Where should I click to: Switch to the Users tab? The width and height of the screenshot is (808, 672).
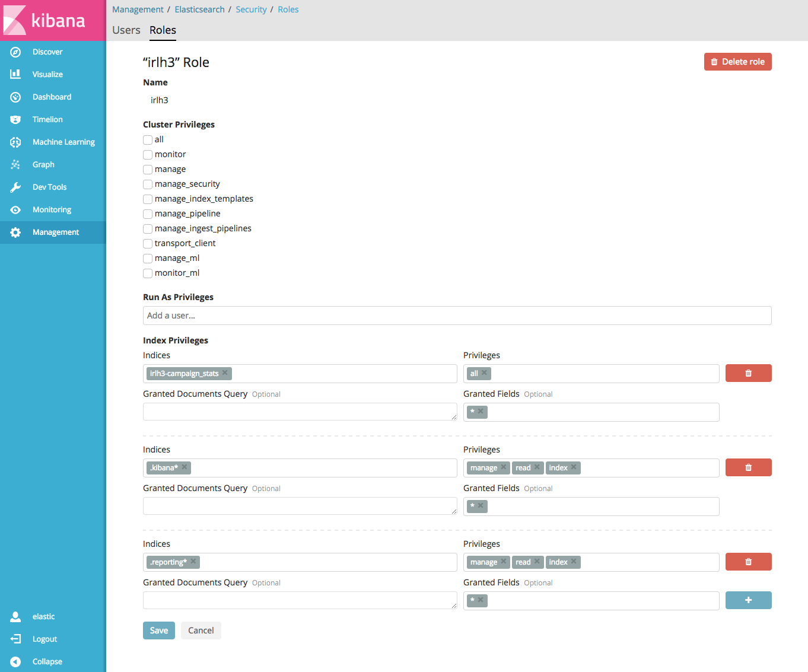tap(126, 30)
